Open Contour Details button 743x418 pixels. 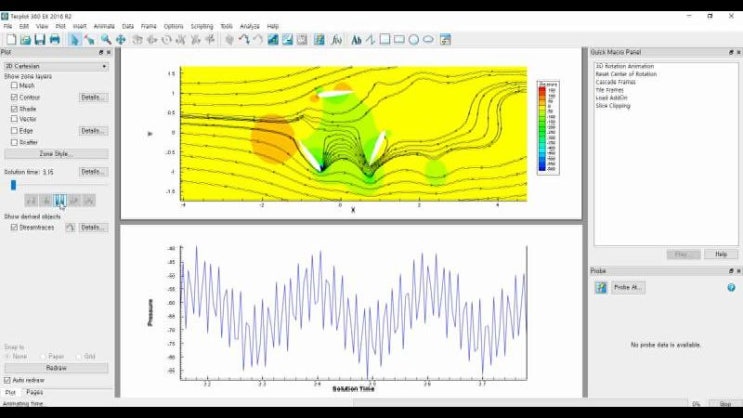coord(93,97)
